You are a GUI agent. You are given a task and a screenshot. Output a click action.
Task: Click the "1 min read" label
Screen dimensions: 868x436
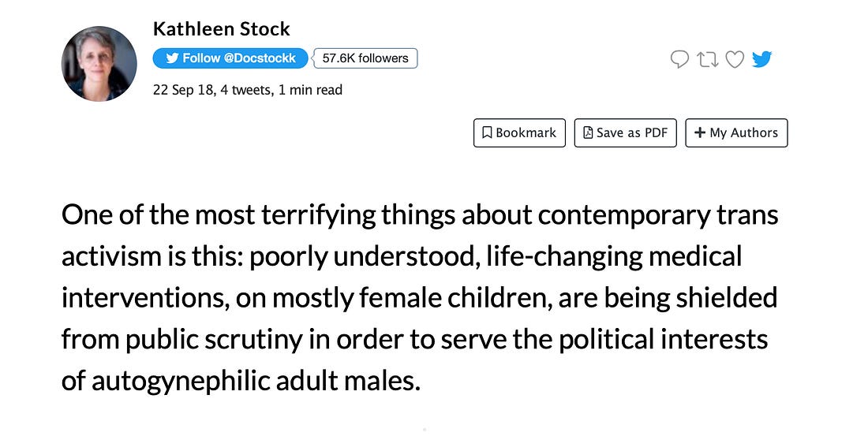click(310, 90)
